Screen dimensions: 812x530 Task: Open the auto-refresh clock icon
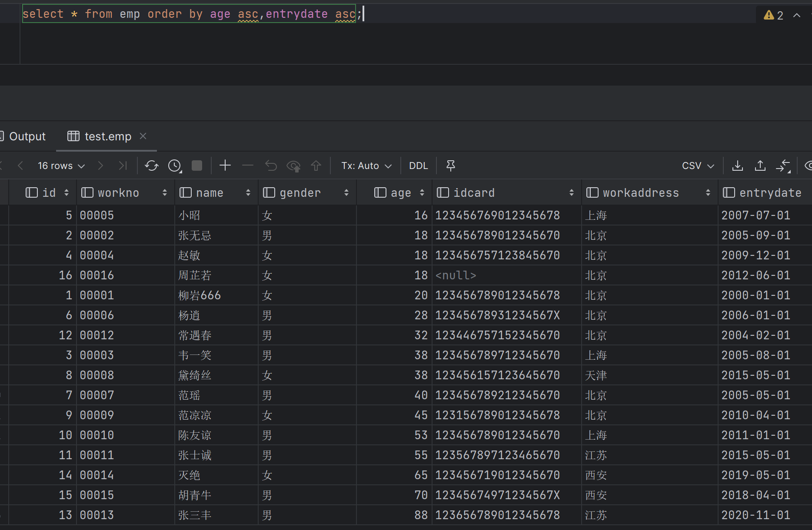click(175, 166)
